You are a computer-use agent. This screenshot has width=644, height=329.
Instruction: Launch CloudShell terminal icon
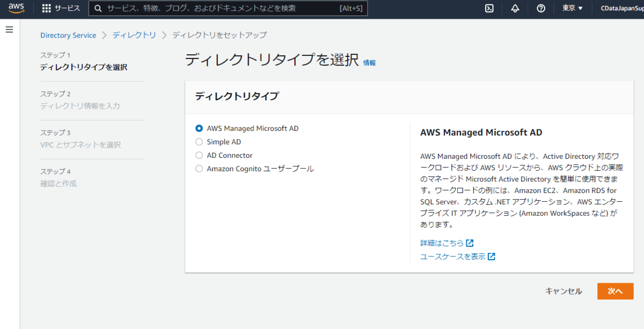[489, 9]
